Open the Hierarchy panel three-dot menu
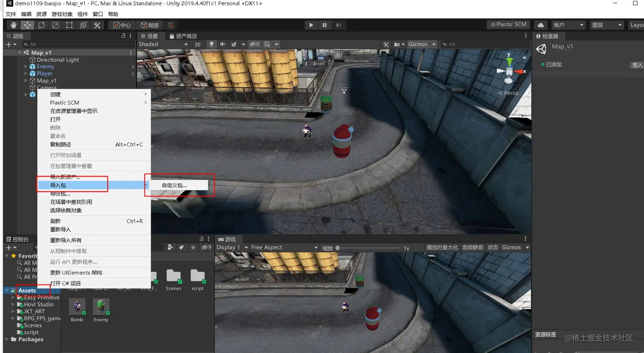 pyautogui.click(x=131, y=36)
